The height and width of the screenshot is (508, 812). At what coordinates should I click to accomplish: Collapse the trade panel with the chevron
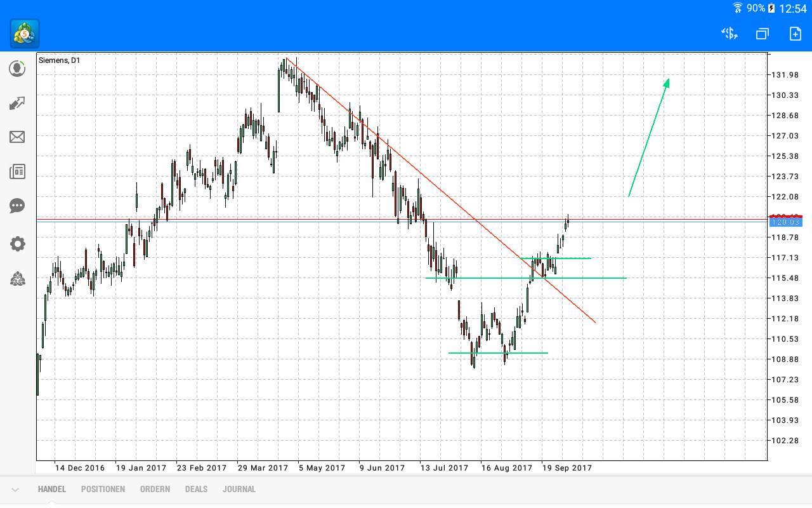pyautogui.click(x=14, y=489)
